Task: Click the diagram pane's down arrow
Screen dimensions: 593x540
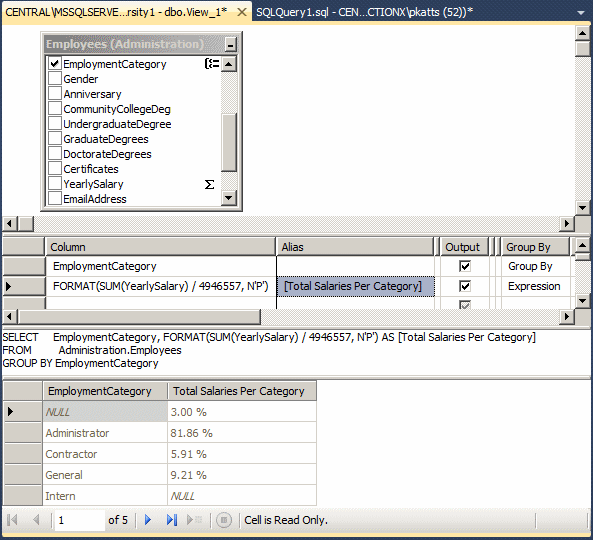Action: [x=582, y=207]
